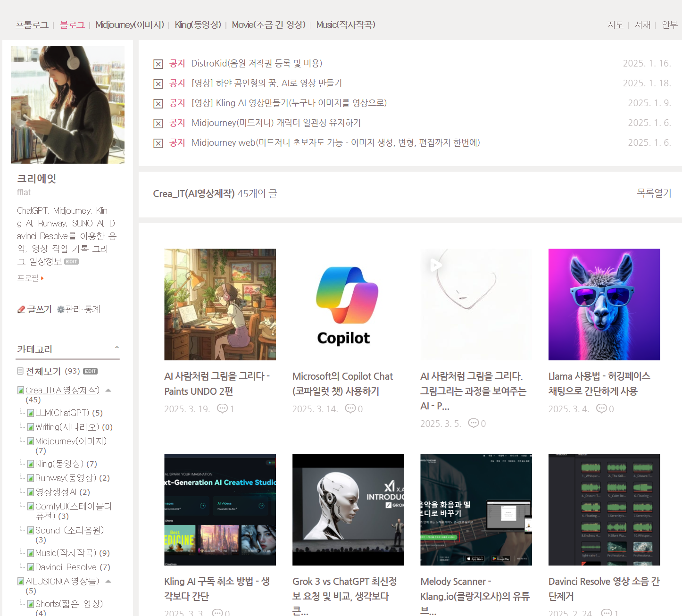The height and width of the screenshot is (616, 682).
Task: Open the post list via 목록열기
Action: 654,193
